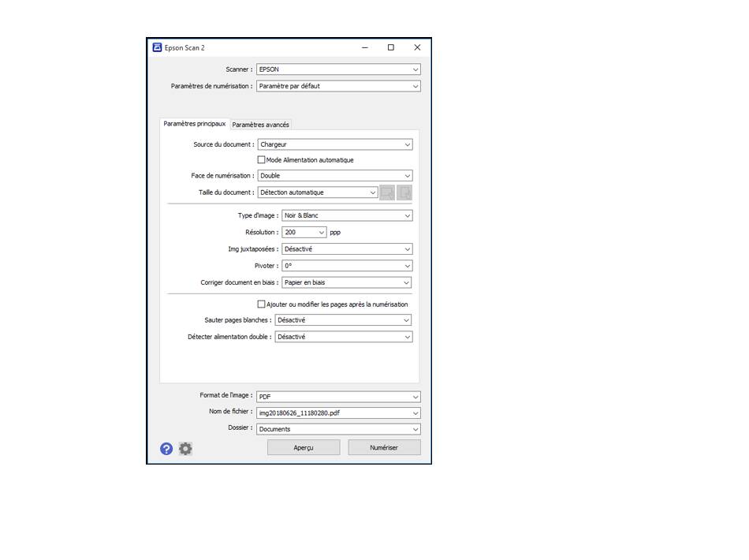
Task: Click the Aperçu button
Action: click(304, 448)
